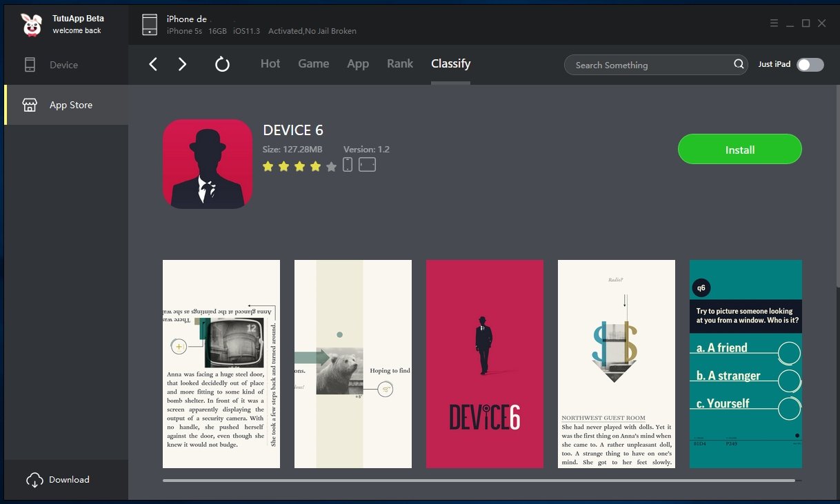Click the iPhone compatibility icon
Screen dimensions: 840x504
coord(348,165)
